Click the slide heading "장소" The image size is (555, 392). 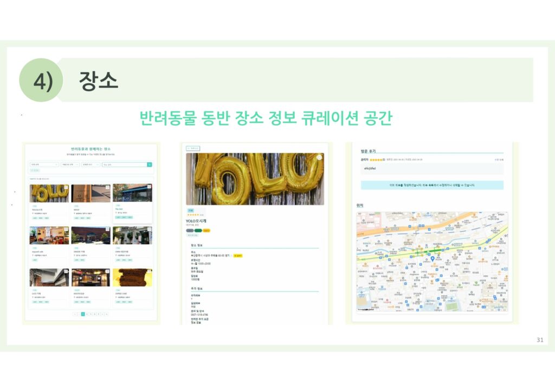(x=99, y=81)
